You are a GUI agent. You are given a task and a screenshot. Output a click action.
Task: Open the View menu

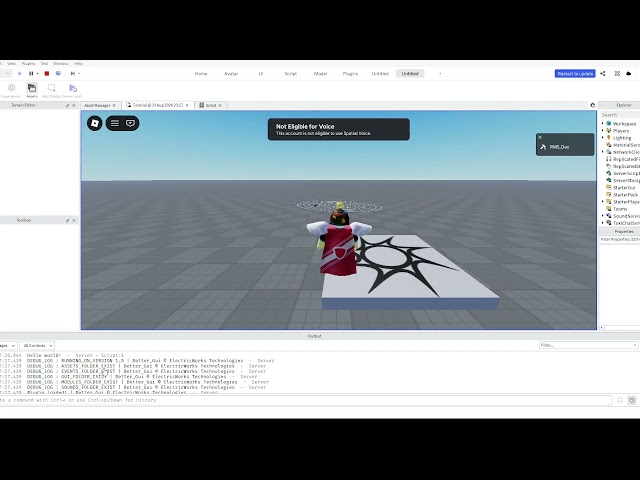(11, 64)
